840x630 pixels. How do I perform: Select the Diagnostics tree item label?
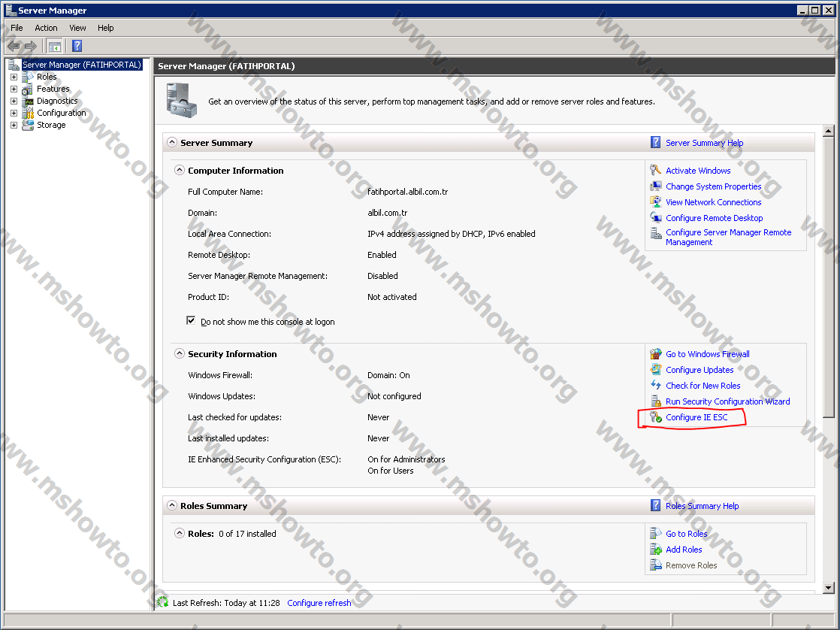pos(57,101)
